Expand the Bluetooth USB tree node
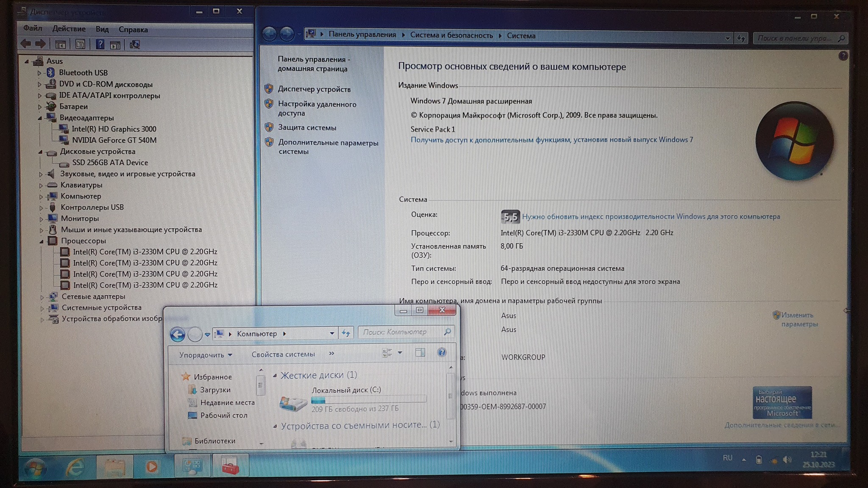 (x=39, y=73)
